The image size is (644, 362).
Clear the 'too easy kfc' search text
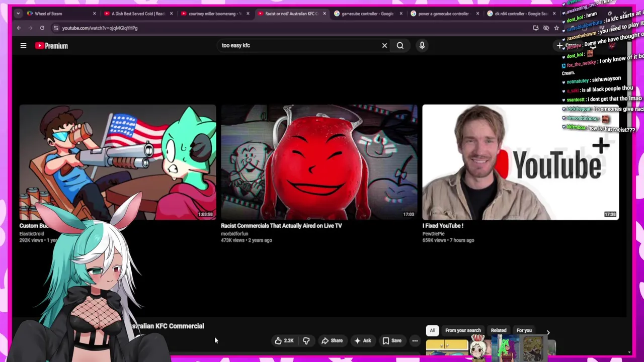pyautogui.click(x=384, y=46)
